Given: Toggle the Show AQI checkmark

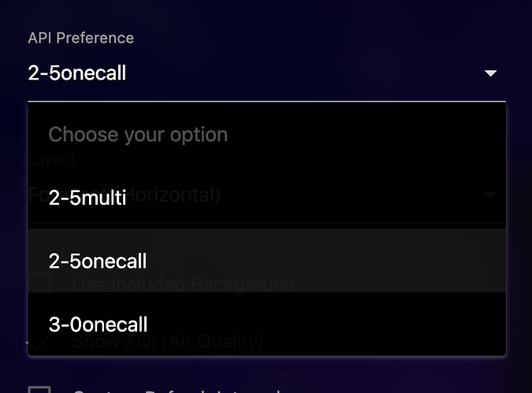Looking at the screenshot, I should (38, 343).
